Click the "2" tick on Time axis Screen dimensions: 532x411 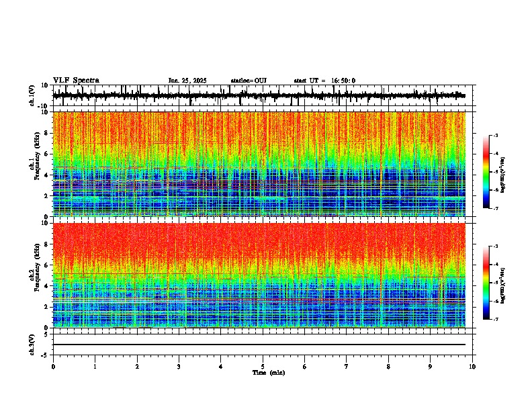coord(137,367)
